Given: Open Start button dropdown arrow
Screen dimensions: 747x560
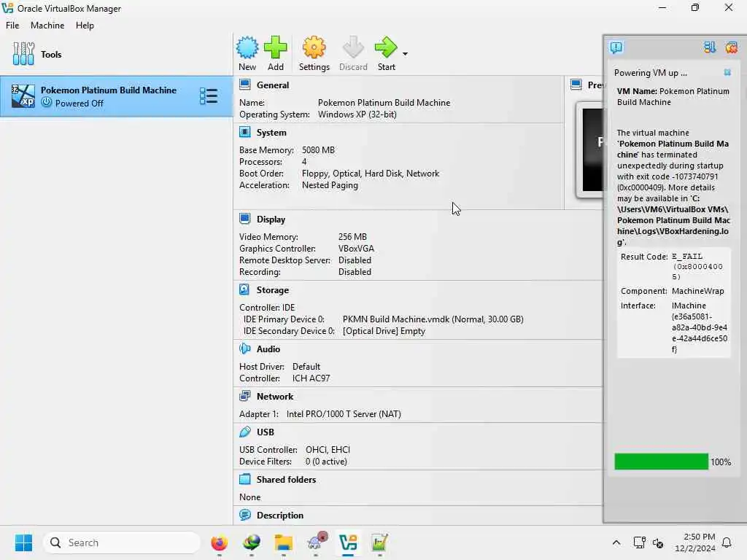Looking at the screenshot, I should click(405, 54).
